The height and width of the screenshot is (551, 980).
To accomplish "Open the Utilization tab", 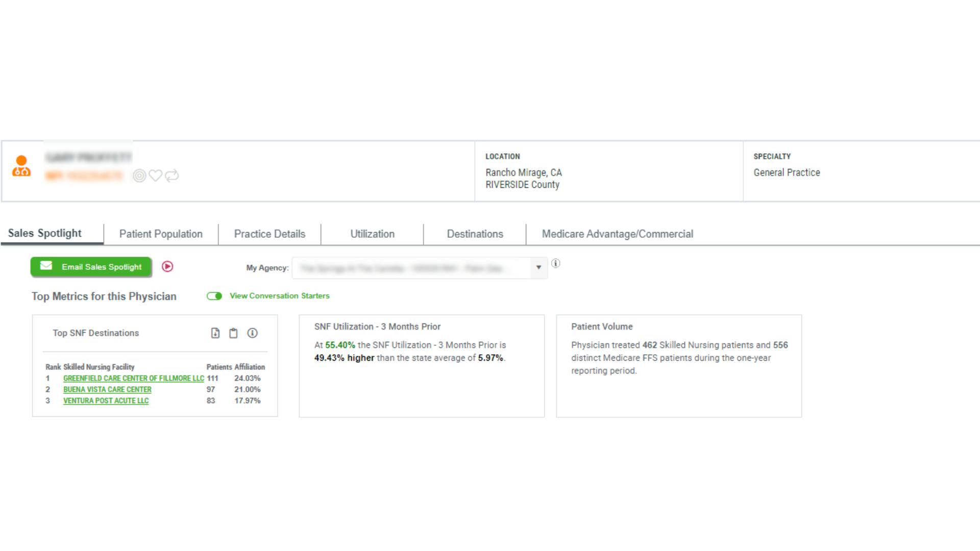I will pos(372,234).
